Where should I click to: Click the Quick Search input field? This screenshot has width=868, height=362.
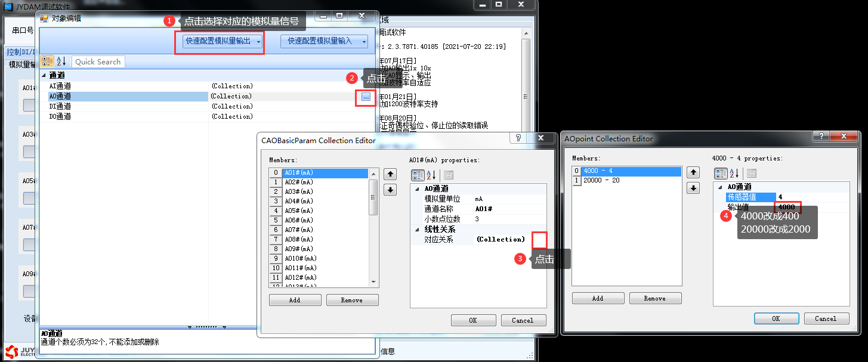[98, 61]
